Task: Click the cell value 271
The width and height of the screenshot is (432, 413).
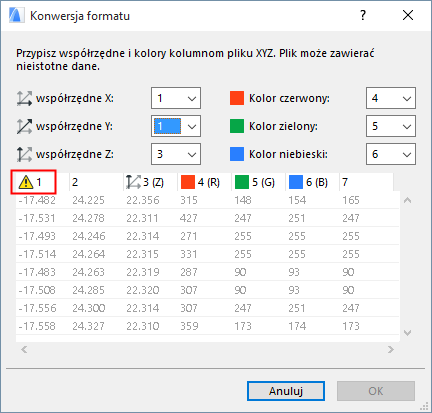Action: 189,236
